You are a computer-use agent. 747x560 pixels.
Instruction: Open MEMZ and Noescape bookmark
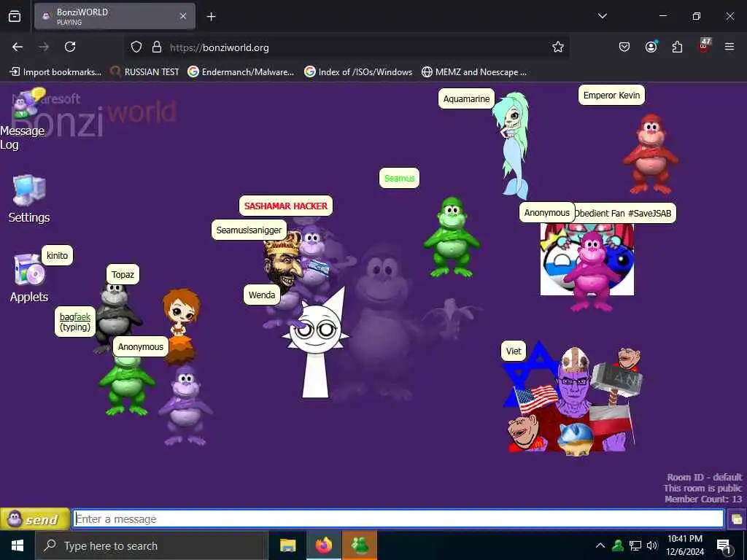[474, 72]
